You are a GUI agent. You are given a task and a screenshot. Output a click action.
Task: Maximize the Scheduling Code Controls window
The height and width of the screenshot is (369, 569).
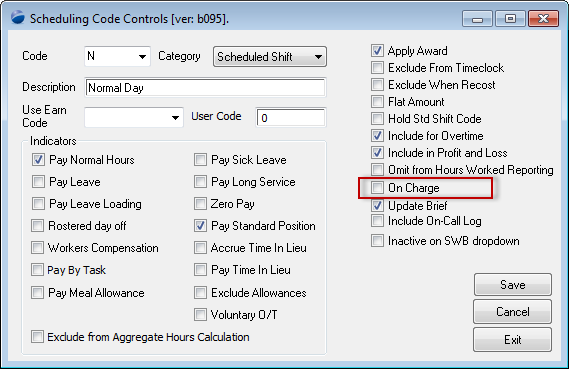click(510, 19)
